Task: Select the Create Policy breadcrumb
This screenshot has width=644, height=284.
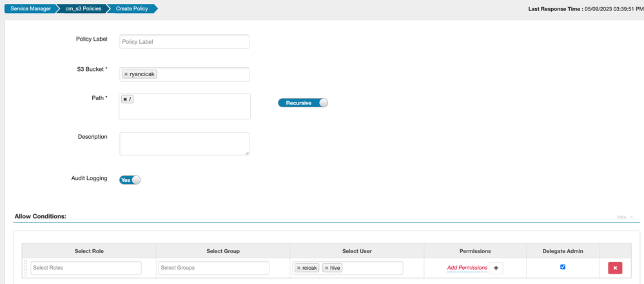Action: point(132,8)
